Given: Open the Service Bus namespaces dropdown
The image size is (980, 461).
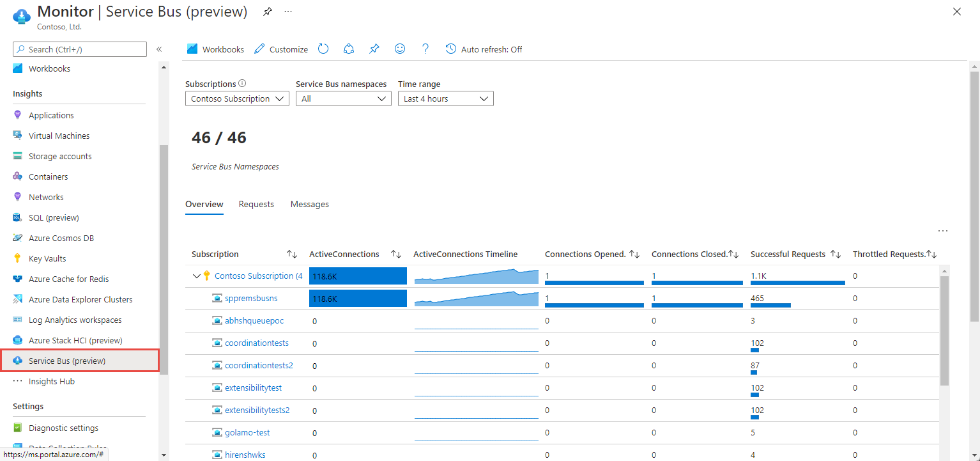Looking at the screenshot, I should pyautogui.click(x=343, y=99).
